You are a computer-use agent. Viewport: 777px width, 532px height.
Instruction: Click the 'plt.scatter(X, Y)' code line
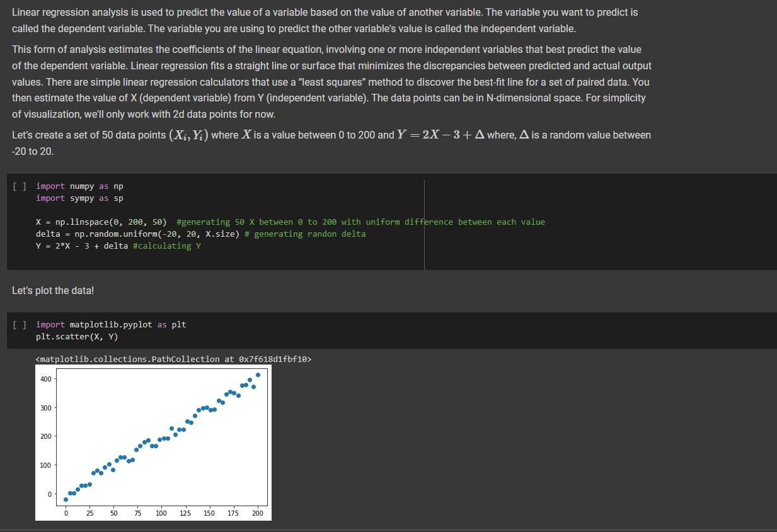click(77, 337)
